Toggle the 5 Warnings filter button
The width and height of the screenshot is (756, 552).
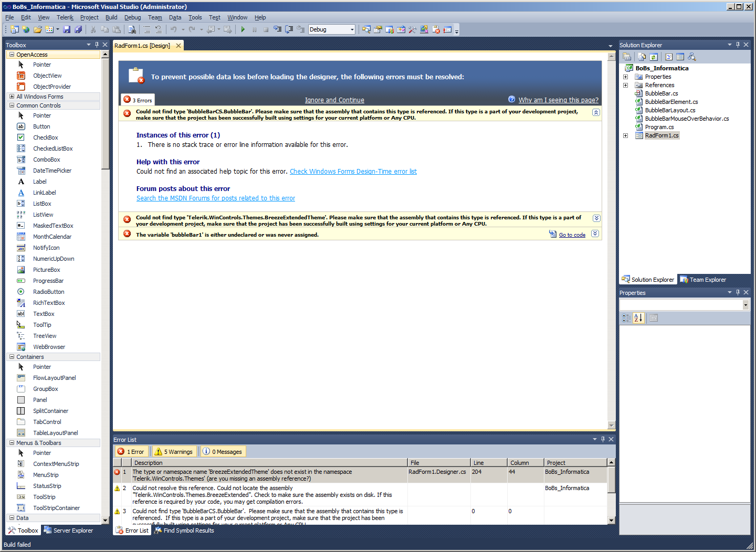click(174, 452)
